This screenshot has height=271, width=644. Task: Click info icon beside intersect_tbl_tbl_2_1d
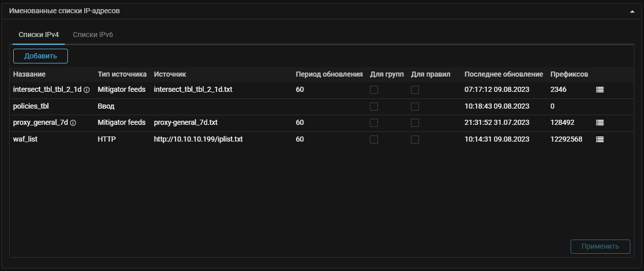(x=87, y=90)
